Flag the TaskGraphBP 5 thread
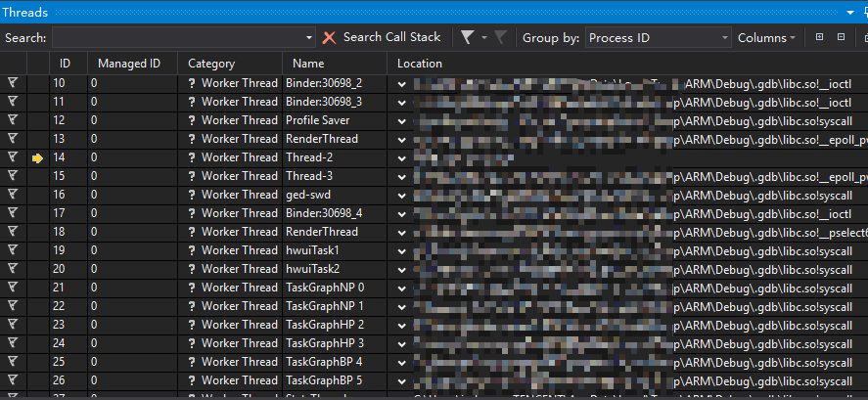The width and height of the screenshot is (868, 400). 13,380
